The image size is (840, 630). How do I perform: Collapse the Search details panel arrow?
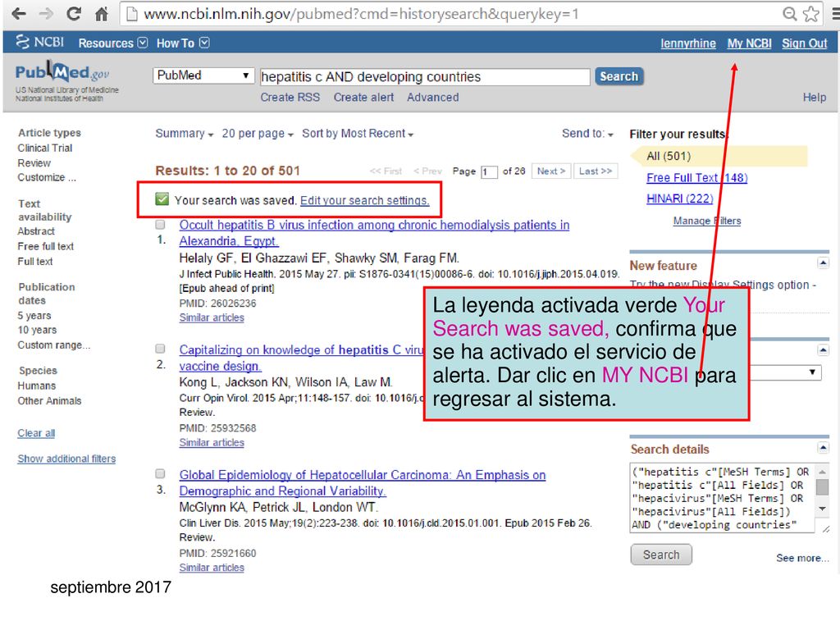coord(823,447)
